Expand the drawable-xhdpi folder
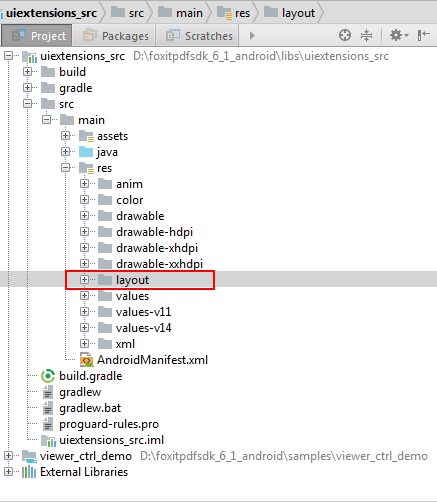437x502 pixels. tap(85, 248)
